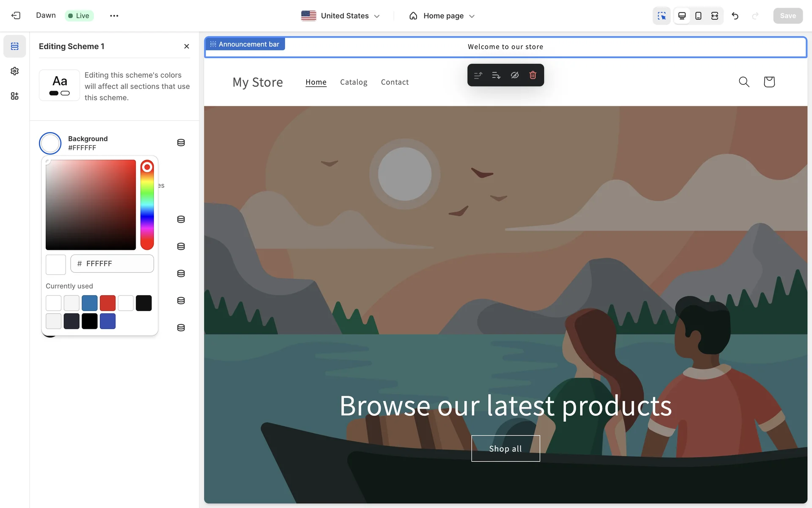Open the theme settings gear icon

tap(15, 71)
